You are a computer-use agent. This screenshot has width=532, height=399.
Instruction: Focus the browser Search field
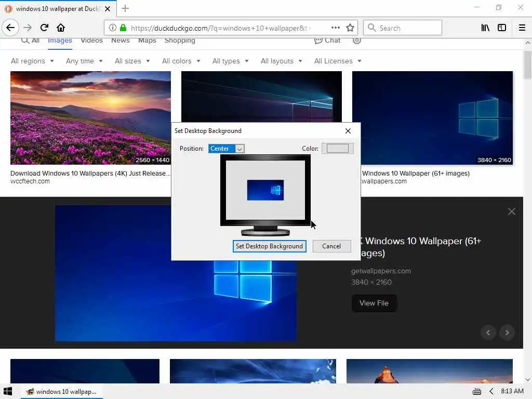(403, 28)
